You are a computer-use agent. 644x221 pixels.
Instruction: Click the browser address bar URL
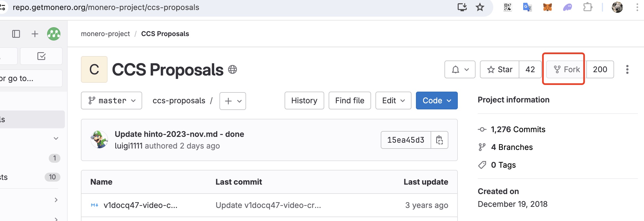click(106, 7)
